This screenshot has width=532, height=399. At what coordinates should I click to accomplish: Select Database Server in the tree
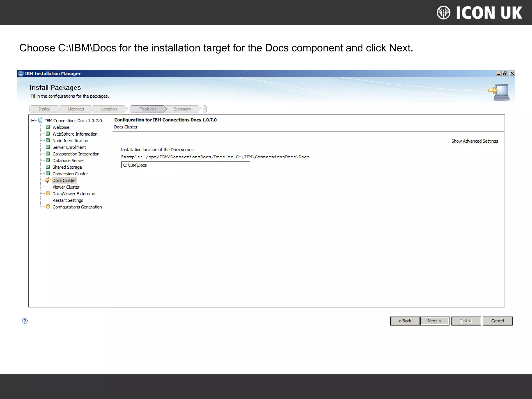coord(68,161)
